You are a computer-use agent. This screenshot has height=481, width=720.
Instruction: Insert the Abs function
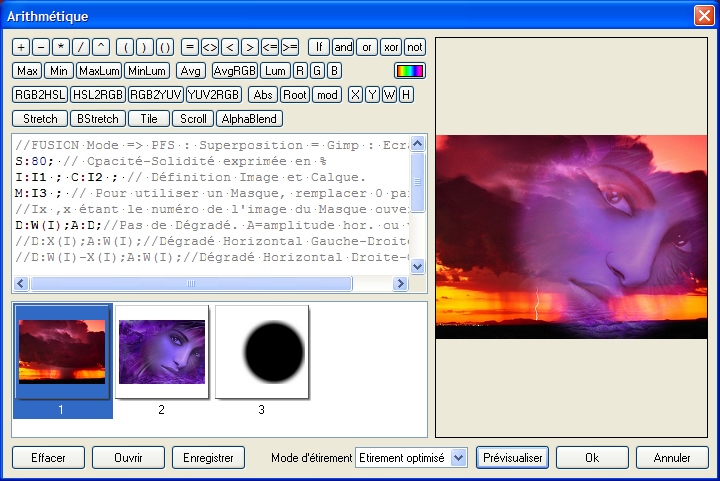click(x=263, y=95)
